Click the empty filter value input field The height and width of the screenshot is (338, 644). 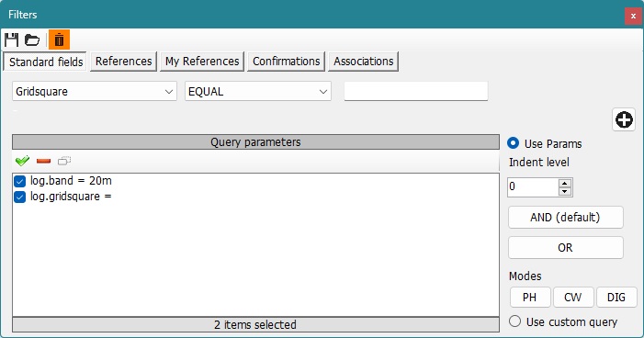click(x=416, y=91)
